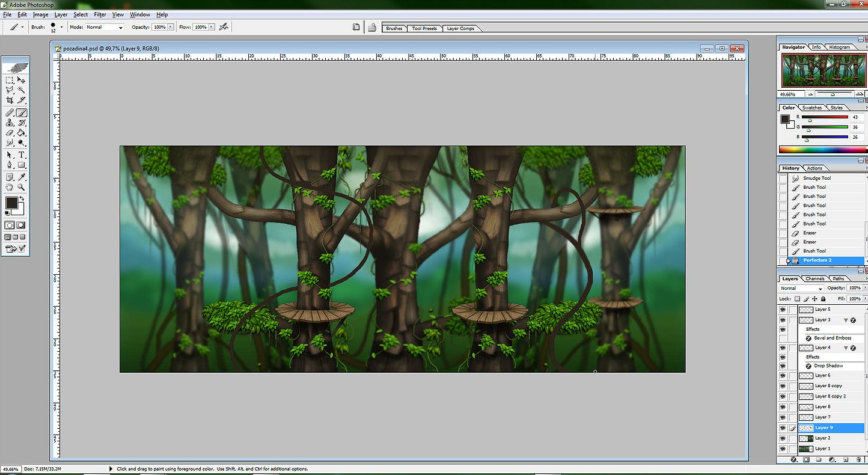Add a layer mask in Layers footer
This screenshot has height=475, width=868.
tap(806, 459)
